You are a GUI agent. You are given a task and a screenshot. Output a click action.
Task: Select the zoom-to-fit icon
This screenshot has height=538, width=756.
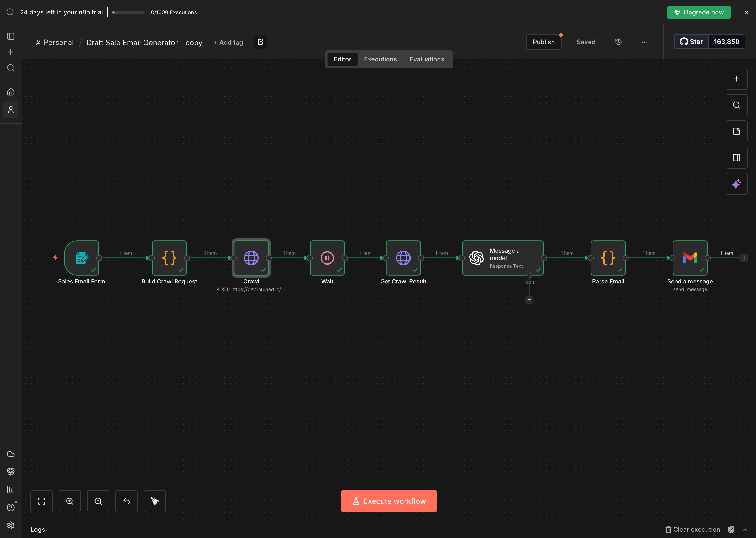[42, 501]
